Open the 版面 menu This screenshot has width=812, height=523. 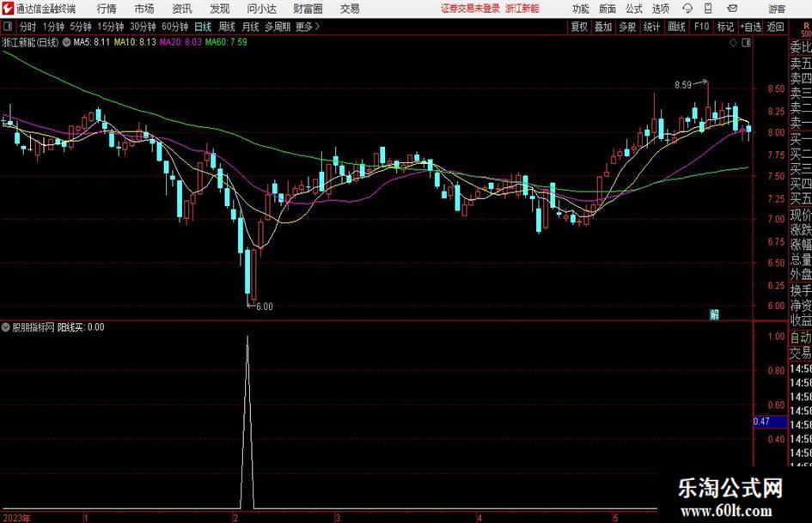(x=607, y=9)
